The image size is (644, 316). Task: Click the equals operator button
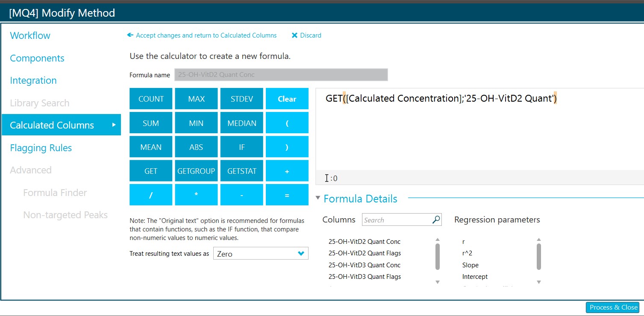(x=287, y=195)
